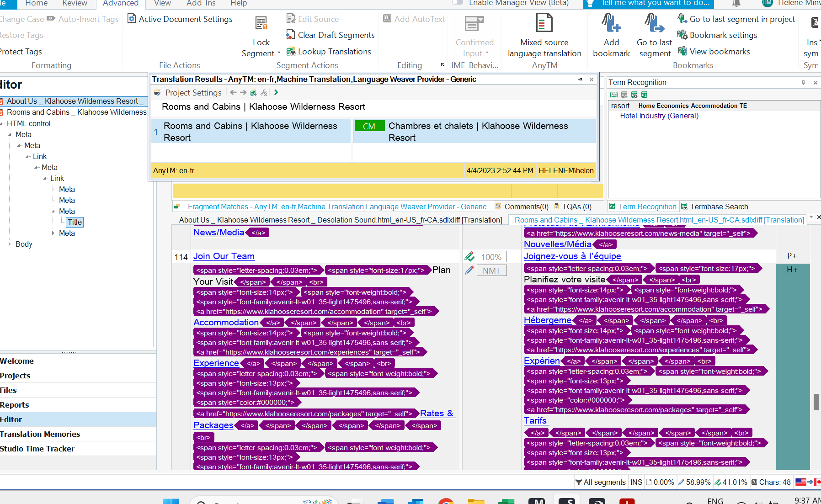Click the Hotel Industry (General) term entry
This screenshot has height=504, width=821.
659,116
